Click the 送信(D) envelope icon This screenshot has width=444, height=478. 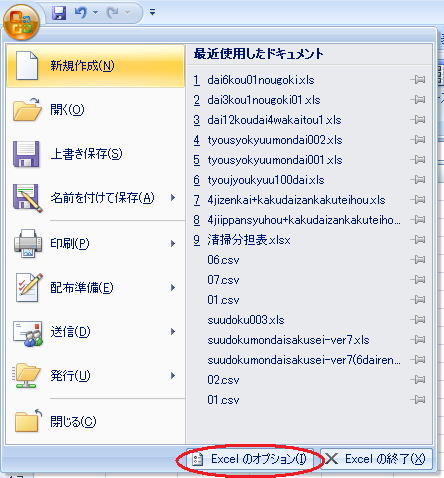28,333
